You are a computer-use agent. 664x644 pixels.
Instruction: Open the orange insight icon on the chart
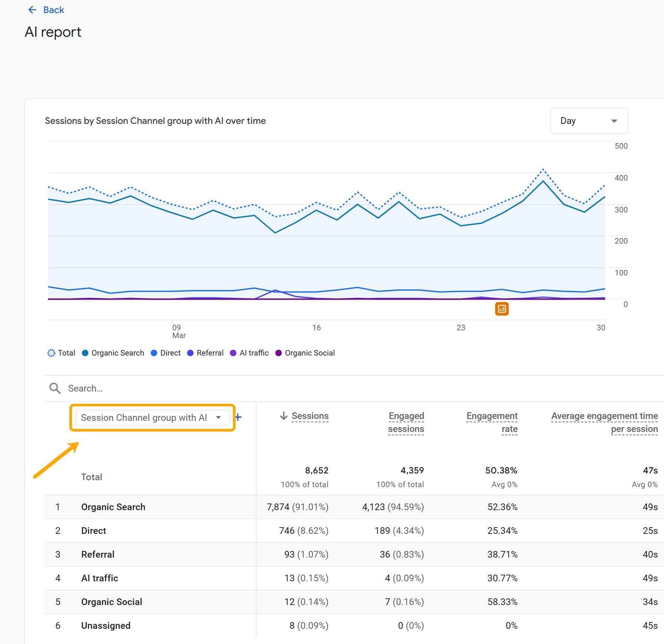click(502, 308)
